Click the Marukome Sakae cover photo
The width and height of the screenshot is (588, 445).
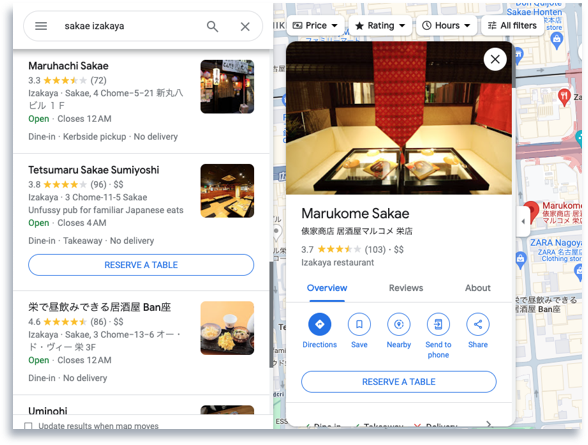399,118
